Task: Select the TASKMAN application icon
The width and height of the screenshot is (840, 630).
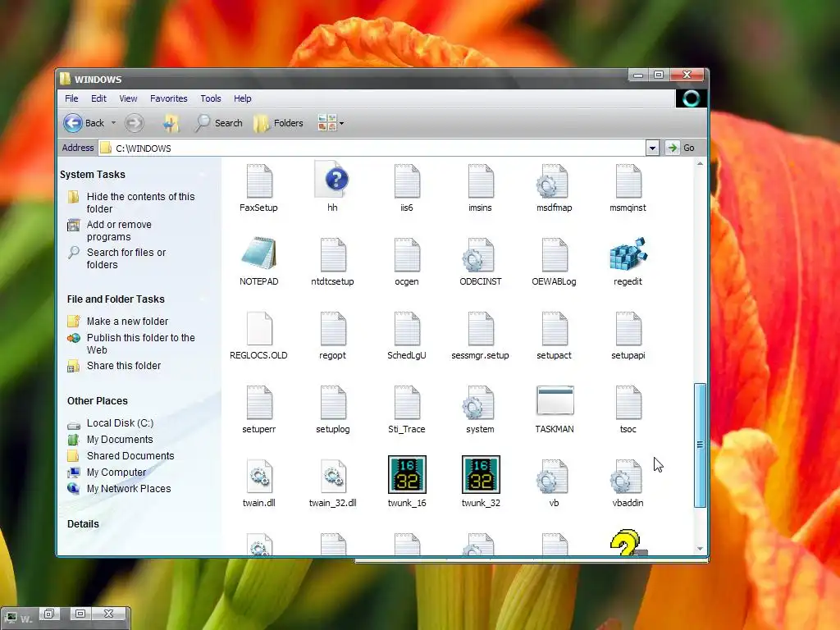Action: [x=555, y=400]
